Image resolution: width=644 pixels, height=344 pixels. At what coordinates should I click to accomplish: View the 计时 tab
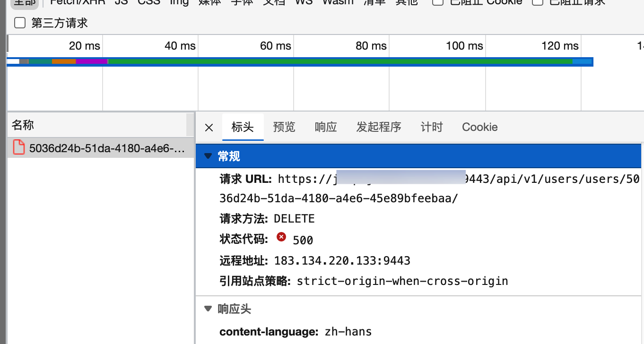click(x=431, y=127)
